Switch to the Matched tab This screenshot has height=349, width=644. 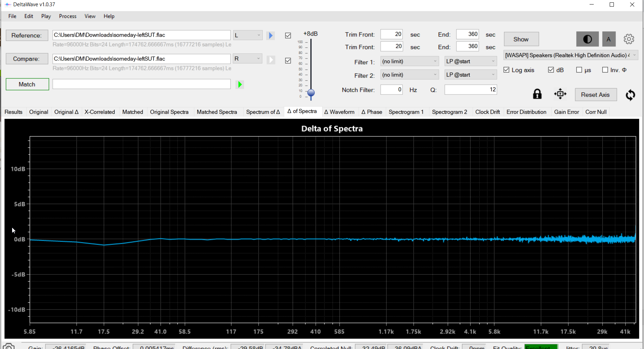[133, 112]
